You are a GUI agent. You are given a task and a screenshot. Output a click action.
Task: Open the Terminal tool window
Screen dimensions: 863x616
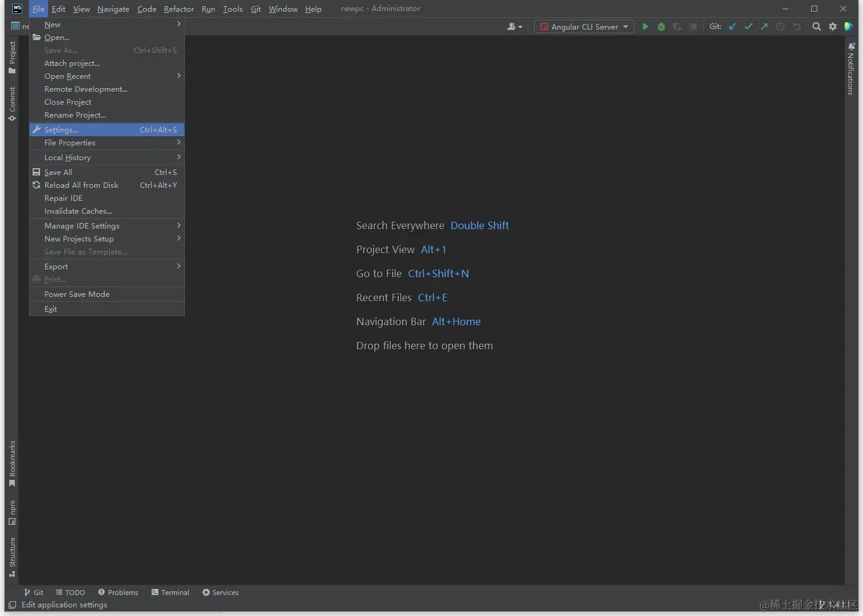[x=170, y=593]
